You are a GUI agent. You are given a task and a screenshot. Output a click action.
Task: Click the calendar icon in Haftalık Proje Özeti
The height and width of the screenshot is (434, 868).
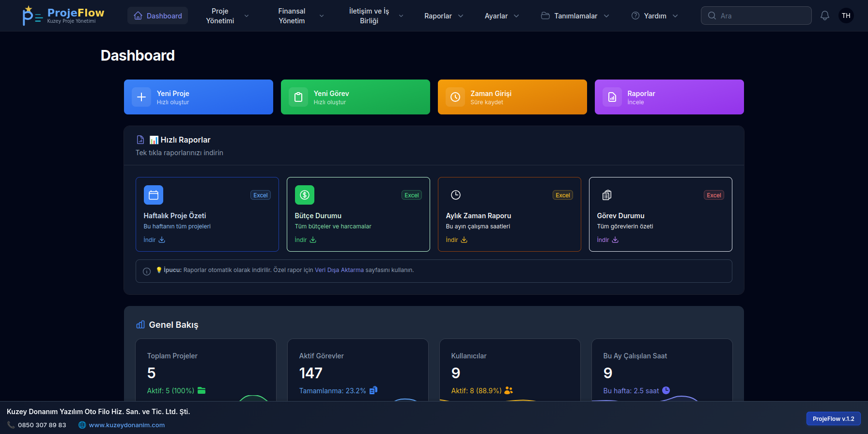154,195
